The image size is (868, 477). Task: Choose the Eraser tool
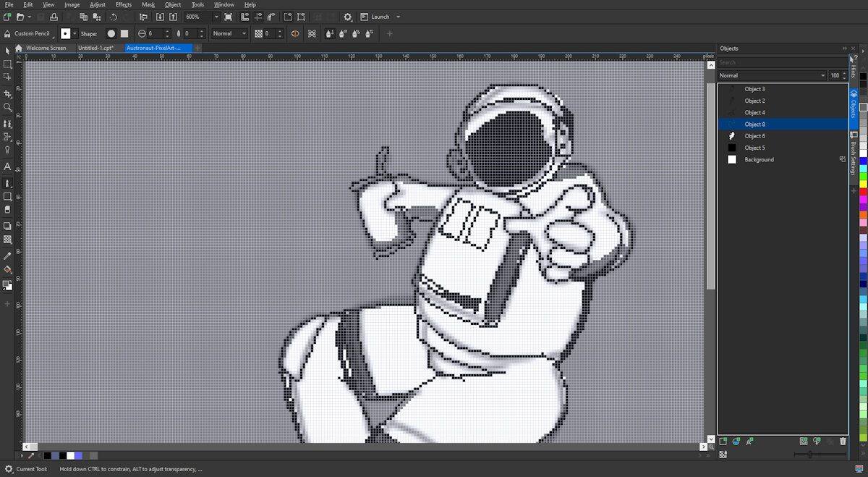point(8,210)
